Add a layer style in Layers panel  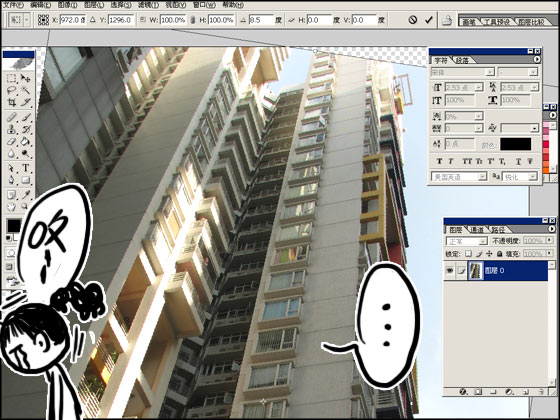pos(463,392)
